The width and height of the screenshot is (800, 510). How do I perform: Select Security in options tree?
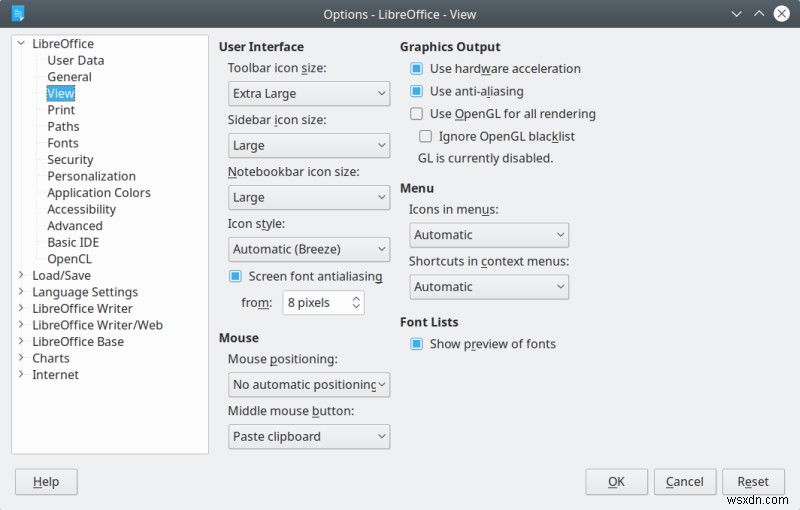tap(70, 160)
